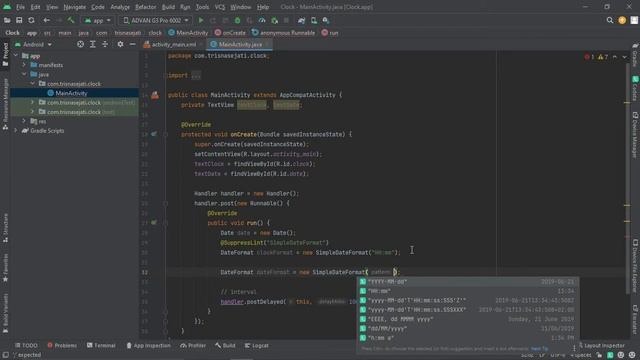Screen dimensions: 640x360
Task: Open the Logcat tool window
Action: [257, 345]
